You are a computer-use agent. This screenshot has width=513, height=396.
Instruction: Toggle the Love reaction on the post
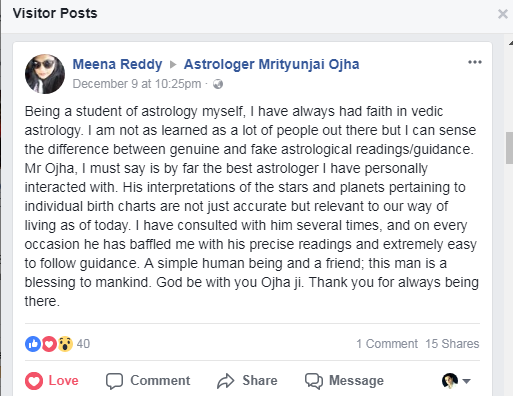52,381
